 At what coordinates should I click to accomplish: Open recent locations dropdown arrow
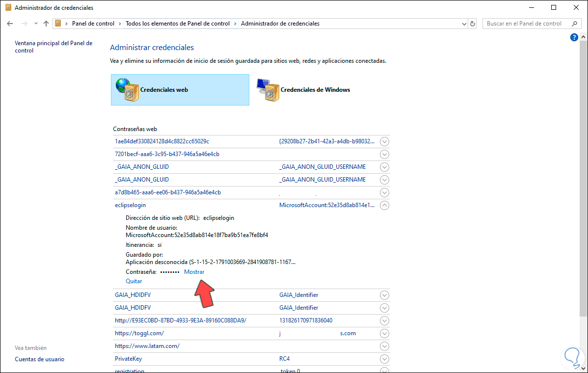point(36,24)
